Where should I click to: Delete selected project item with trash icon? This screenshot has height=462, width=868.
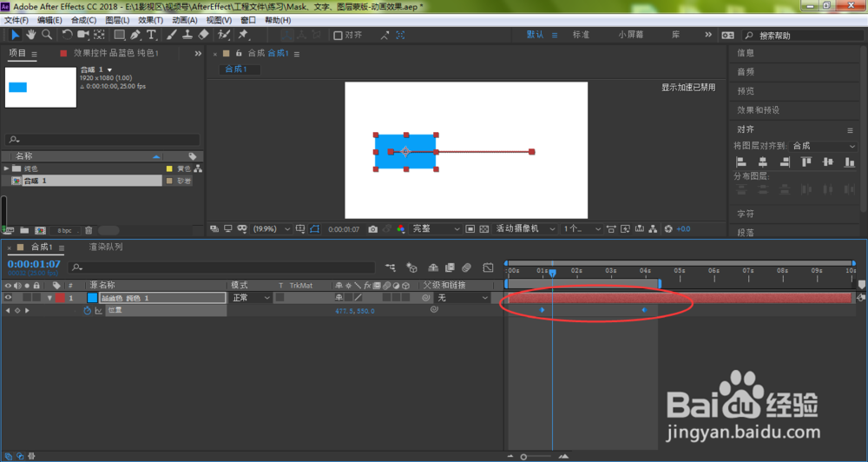tap(89, 230)
